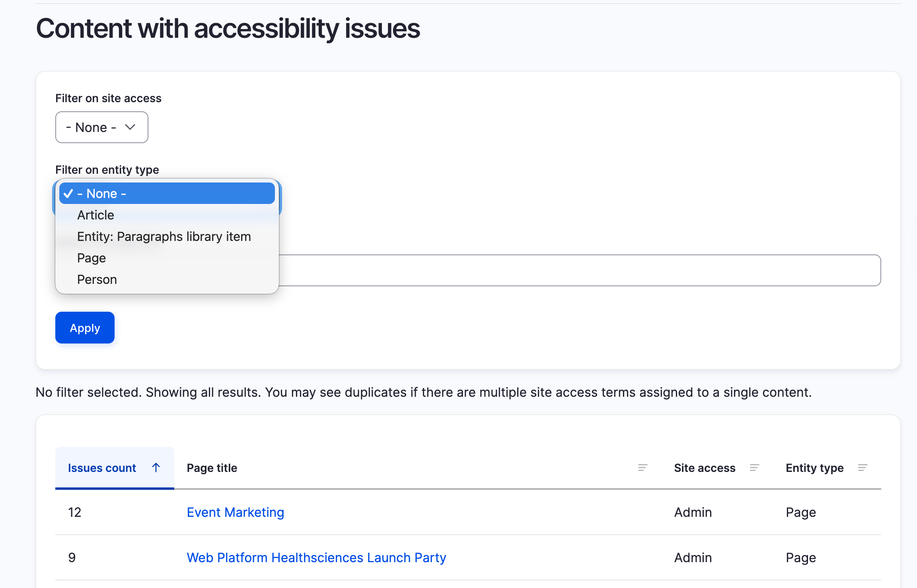Click the sort icon beside Page title
The width and height of the screenshot is (917, 588).
coord(642,468)
